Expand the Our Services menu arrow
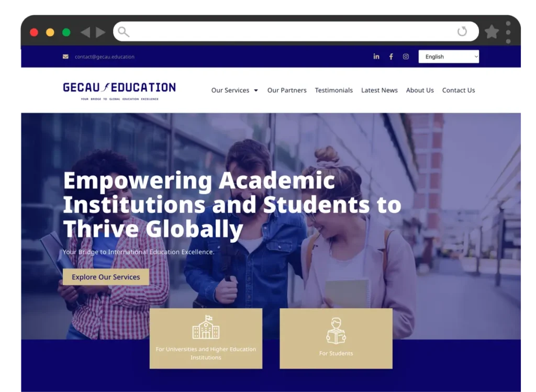This screenshot has height=392, width=536. (255, 91)
